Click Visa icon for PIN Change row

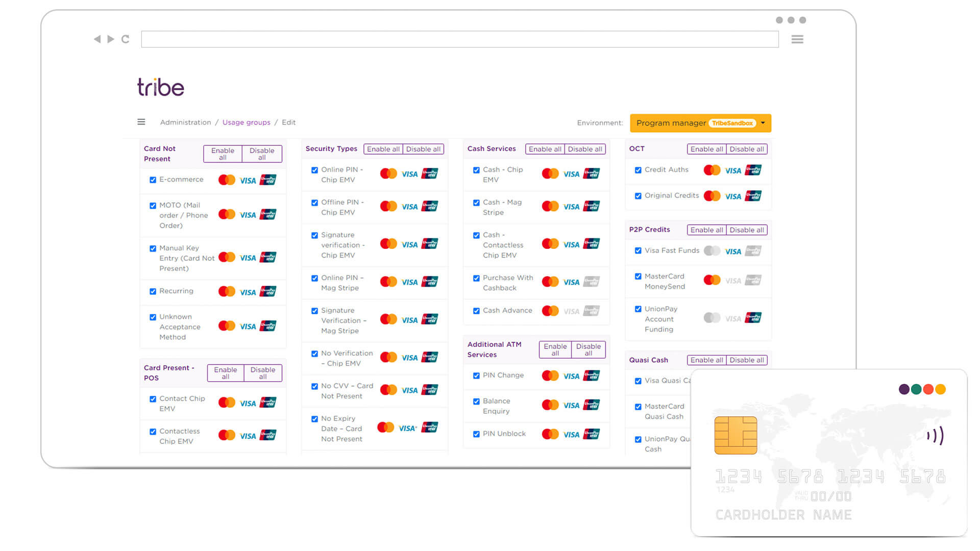pos(572,376)
